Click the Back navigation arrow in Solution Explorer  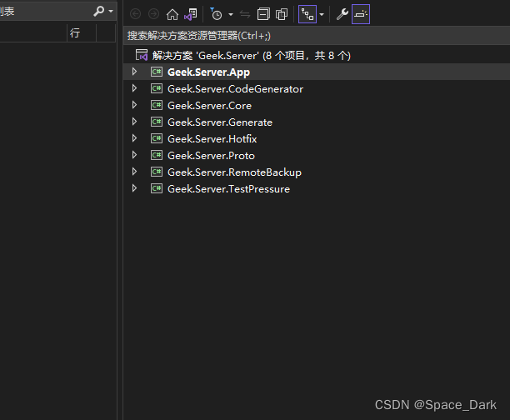(x=135, y=14)
